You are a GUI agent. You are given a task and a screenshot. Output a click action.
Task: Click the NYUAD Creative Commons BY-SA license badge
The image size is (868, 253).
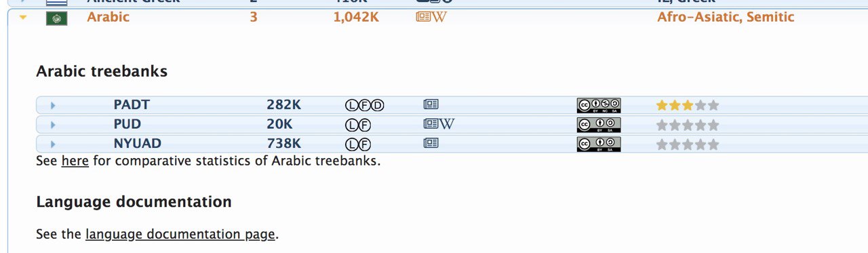[x=599, y=144]
